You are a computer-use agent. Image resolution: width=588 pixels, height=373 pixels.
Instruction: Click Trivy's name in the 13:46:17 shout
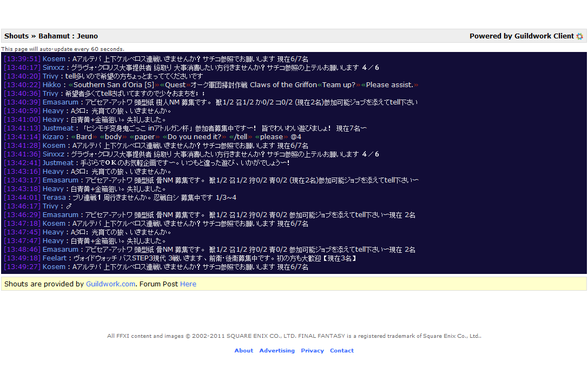click(x=50, y=206)
